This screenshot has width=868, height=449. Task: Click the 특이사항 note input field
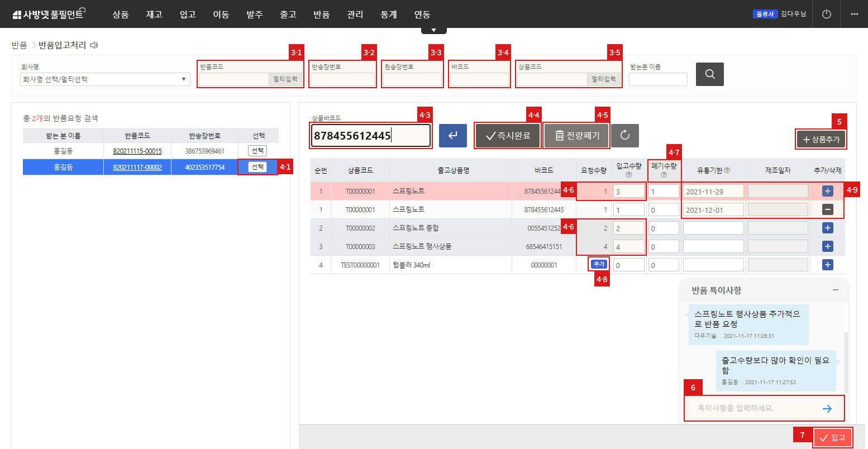[751, 408]
